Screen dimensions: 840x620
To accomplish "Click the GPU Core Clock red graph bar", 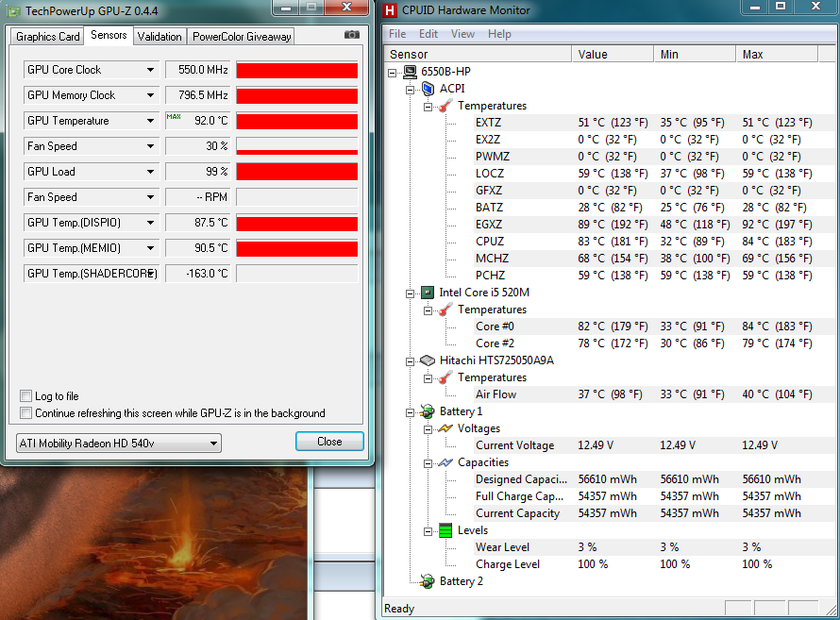I will click(x=296, y=70).
